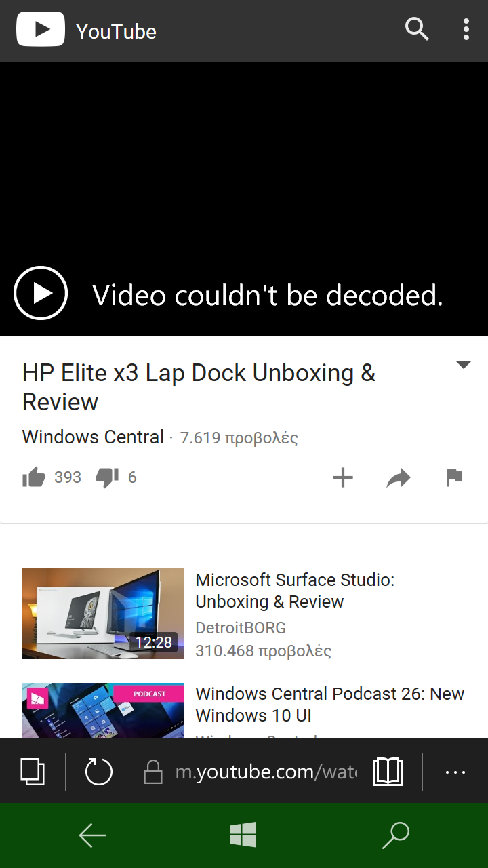Image resolution: width=488 pixels, height=868 pixels.
Task: Play the video with circular play button
Action: point(41,293)
